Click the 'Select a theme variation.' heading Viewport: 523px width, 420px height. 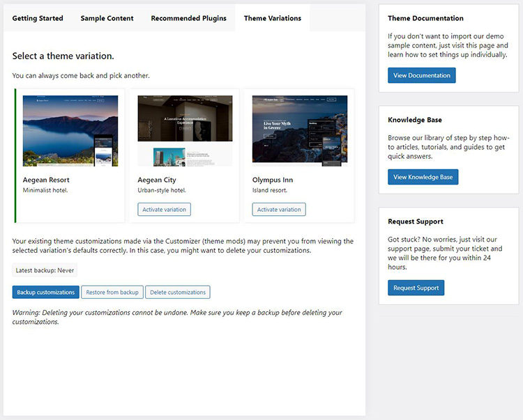coord(63,56)
